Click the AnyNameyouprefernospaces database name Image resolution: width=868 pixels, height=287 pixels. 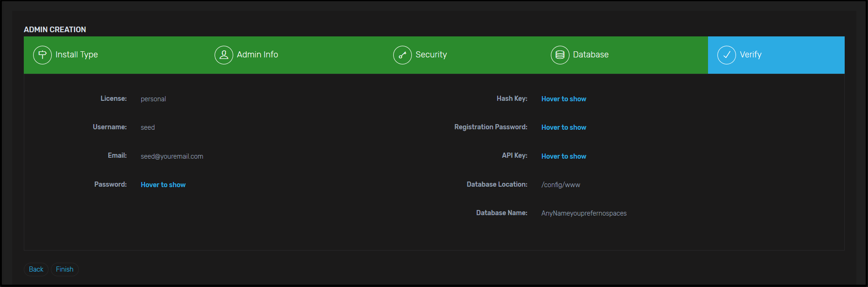pyautogui.click(x=583, y=213)
